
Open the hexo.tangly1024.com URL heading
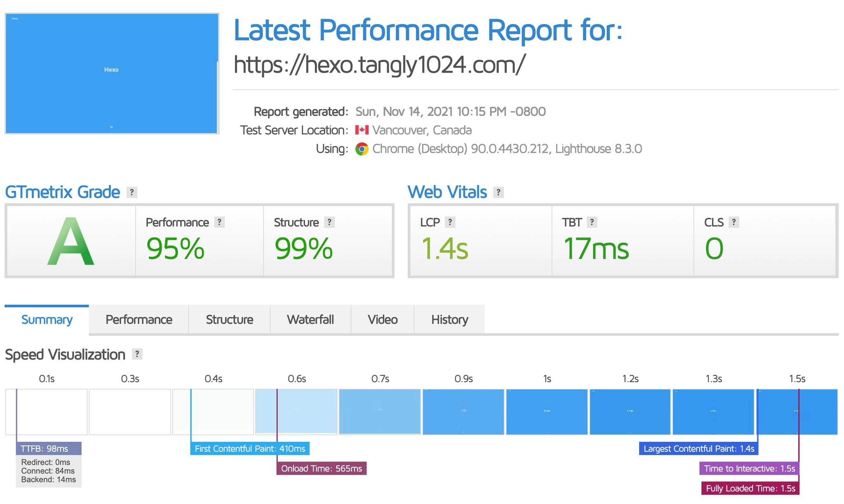tap(380, 65)
